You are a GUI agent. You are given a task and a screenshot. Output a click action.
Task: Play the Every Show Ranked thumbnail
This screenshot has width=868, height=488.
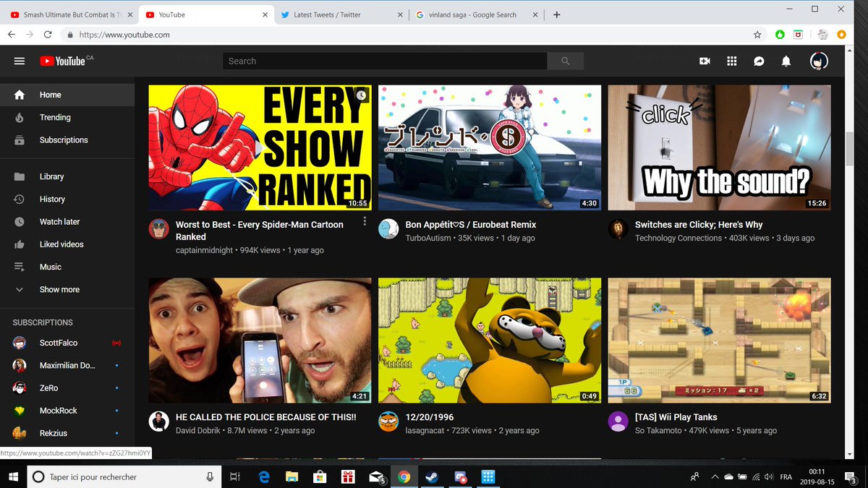coord(260,147)
